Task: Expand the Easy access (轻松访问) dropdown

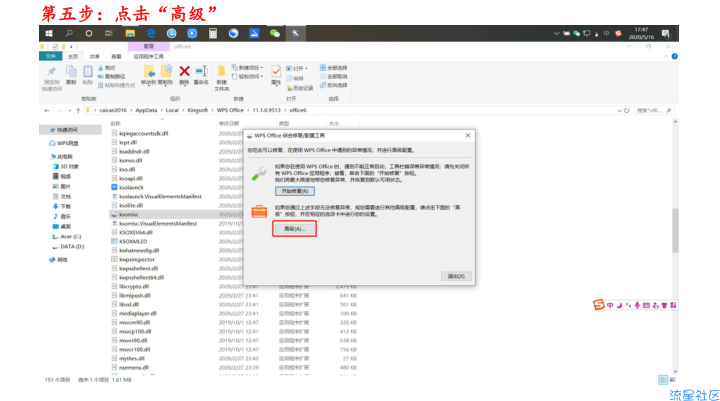Action: pyautogui.click(x=248, y=77)
